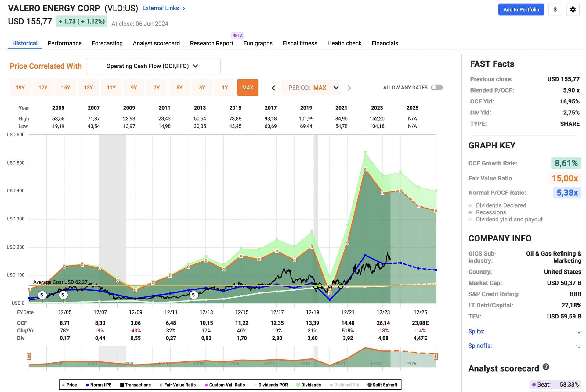
Task: Toggle Price series in chart legend
Action: (70, 385)
